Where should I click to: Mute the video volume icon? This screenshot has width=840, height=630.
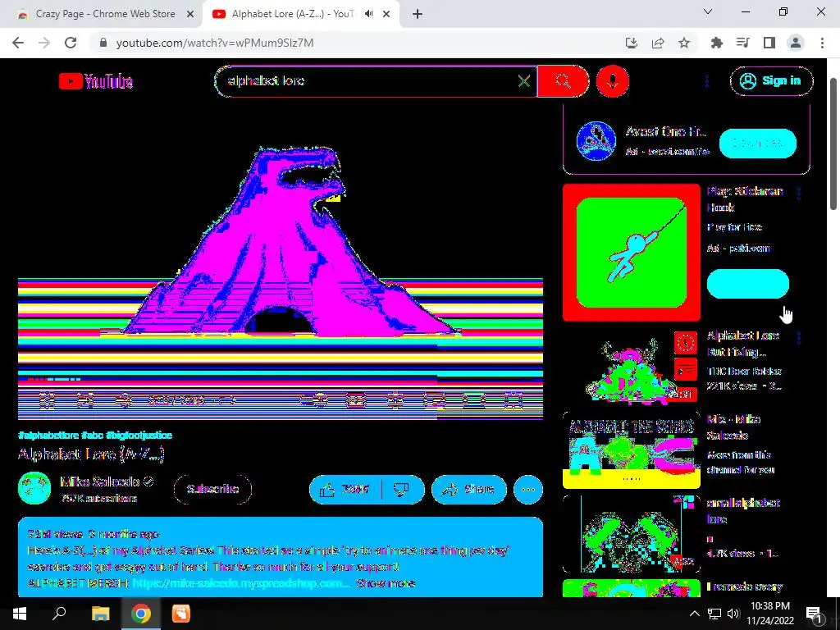click(x=124, y=399)
